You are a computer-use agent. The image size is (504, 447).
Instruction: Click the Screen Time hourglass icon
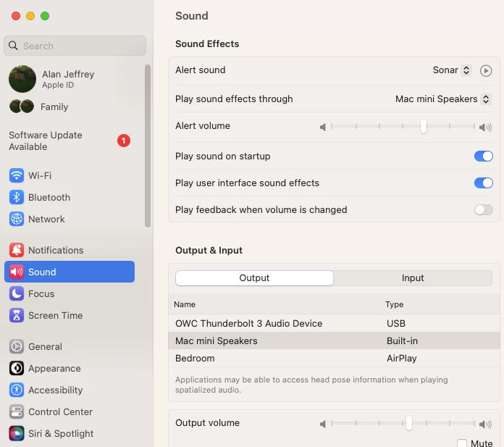[x=17, y=315]
